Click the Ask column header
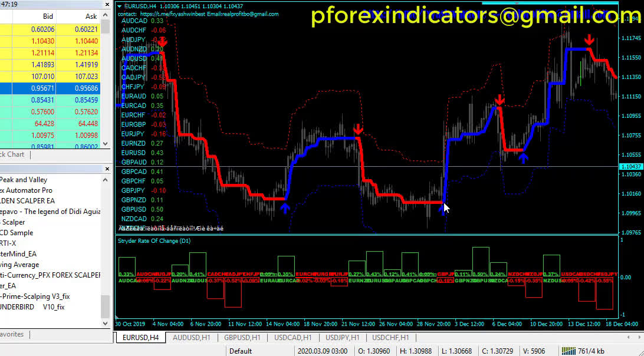644x356 pixels. (91, 17)
